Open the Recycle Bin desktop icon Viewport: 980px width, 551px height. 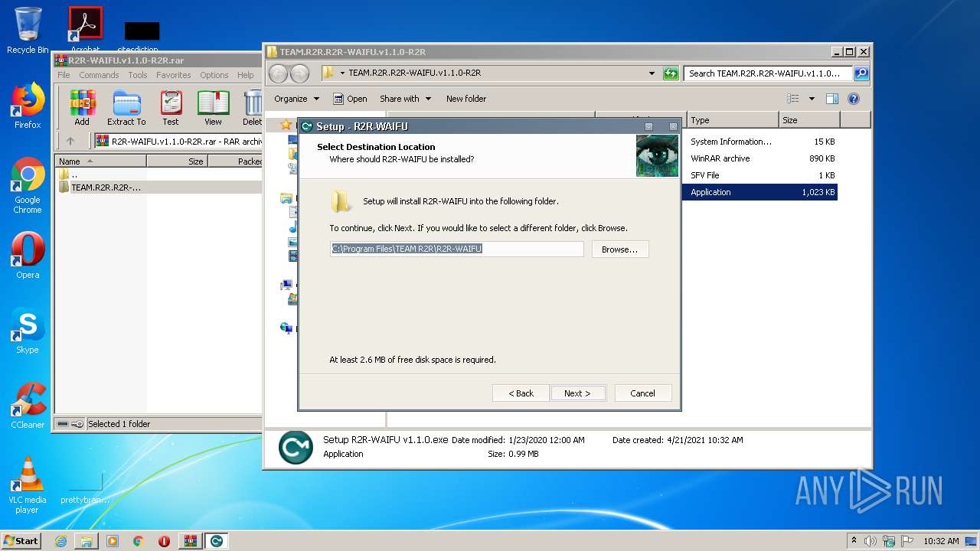(28, 31)
